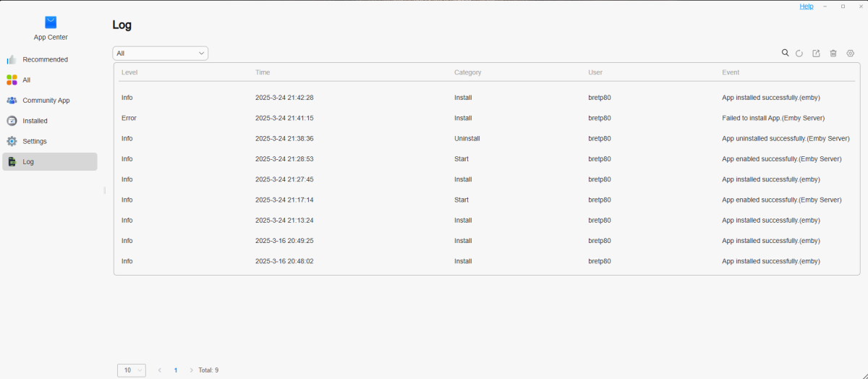Go to the next page using the right arrow
Viewport: 868px width, 379px height.
[x=191, y=370]
